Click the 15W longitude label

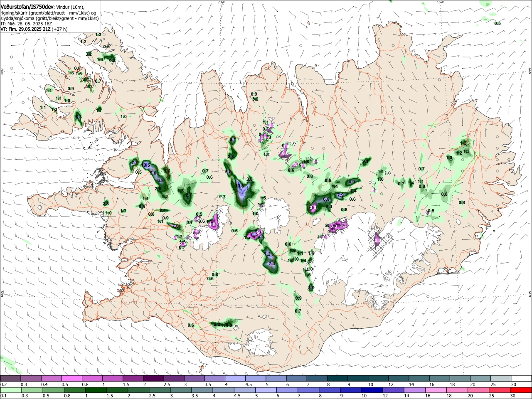[440, 2]
